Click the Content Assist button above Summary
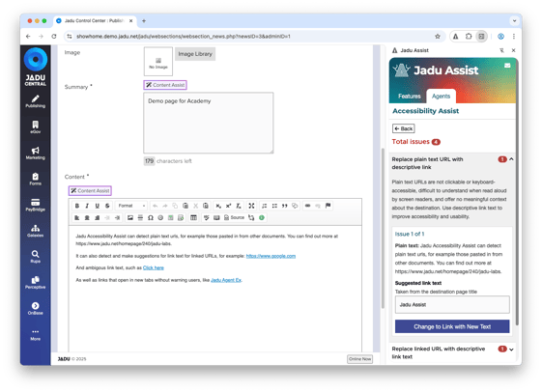The width and height of the screenshot is (542, 392). pyautogui.click(x=165, y=85)
